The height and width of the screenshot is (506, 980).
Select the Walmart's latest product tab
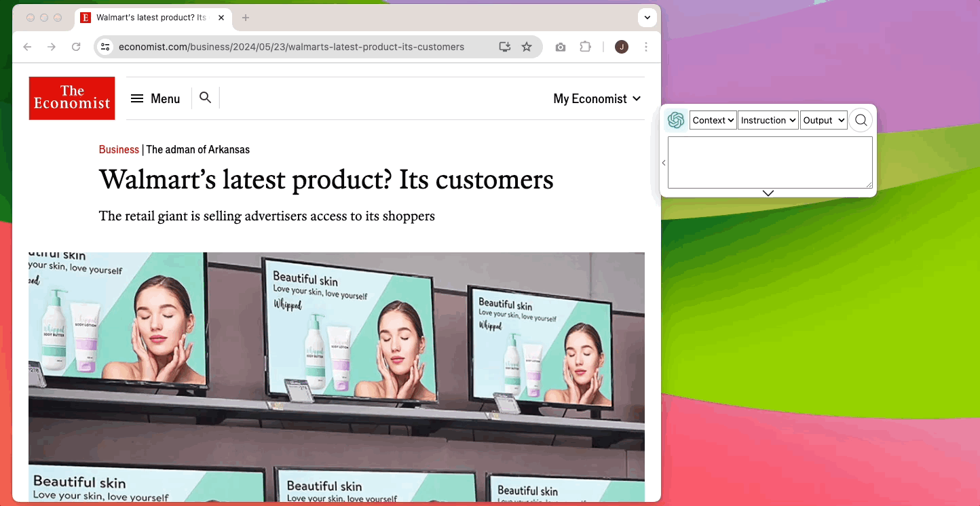coord(153,18)
